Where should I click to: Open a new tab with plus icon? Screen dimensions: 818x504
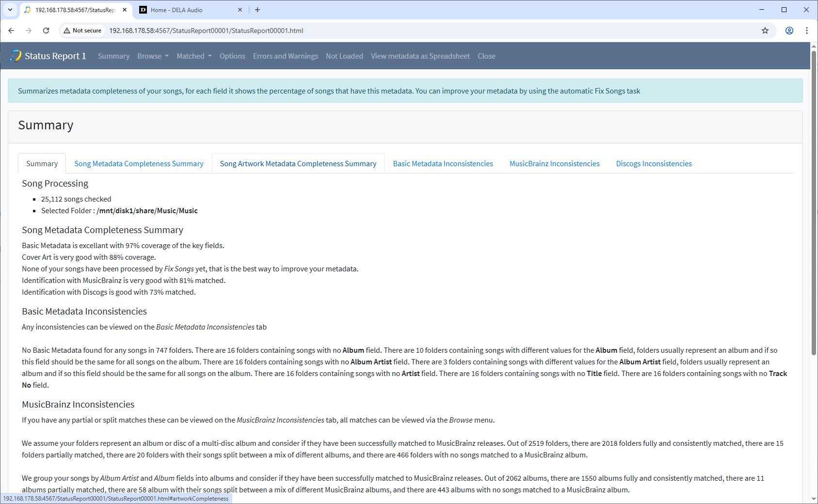[257, 10]
